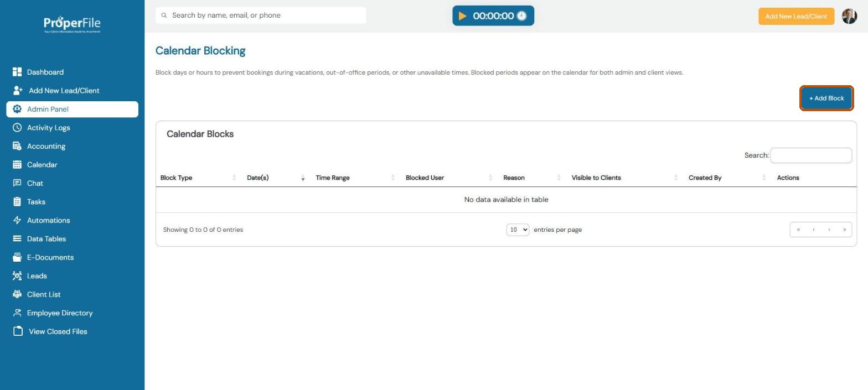Open the user profile avatar
This screenshot has height=390, width=868.
click(849, 16)
